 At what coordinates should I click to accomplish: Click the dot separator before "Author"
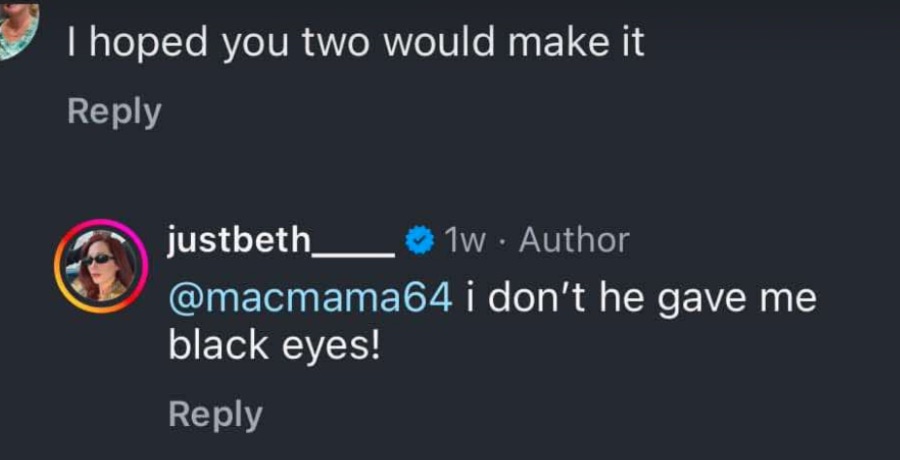(503, 241)
